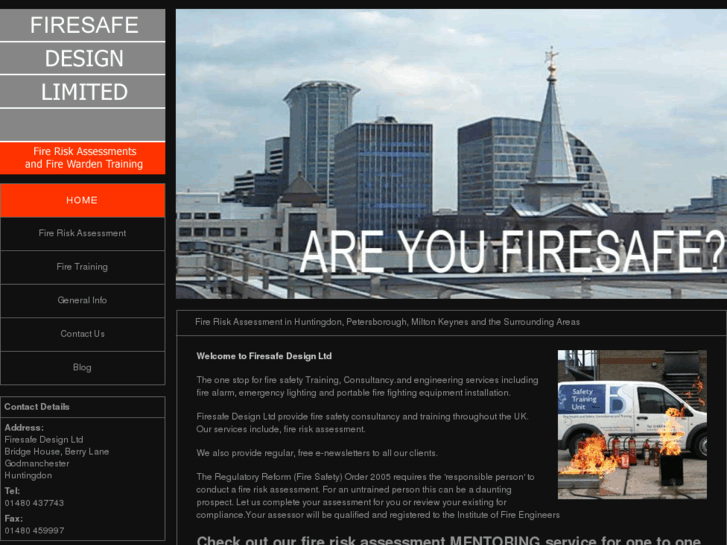This screenshot has width=727, height=545.
Task: Visit the Blog link in navigation
Action: point(82,367)
